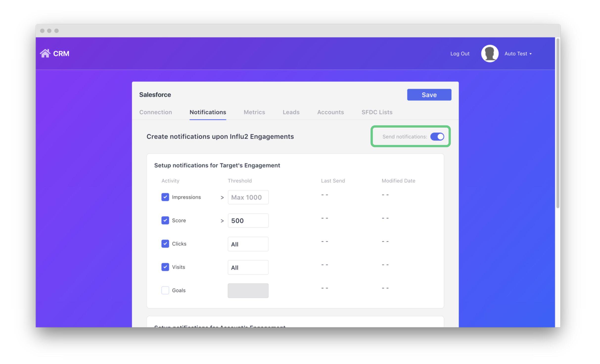Click the Log Out link
The width and height of the screenshot is (600, 364).
point(460,54)
